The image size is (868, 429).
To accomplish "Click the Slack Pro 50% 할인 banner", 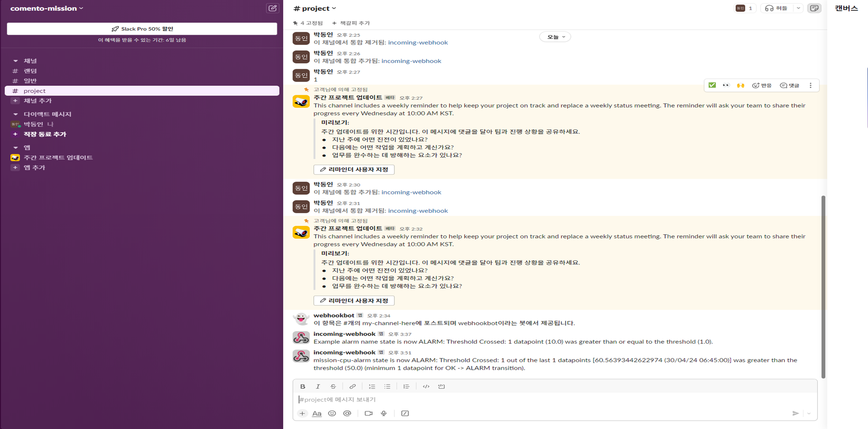I will point(142,29).
